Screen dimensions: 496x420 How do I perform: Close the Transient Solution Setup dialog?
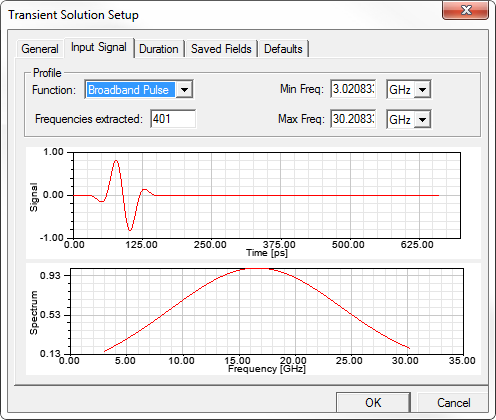(x=465, y=10)
